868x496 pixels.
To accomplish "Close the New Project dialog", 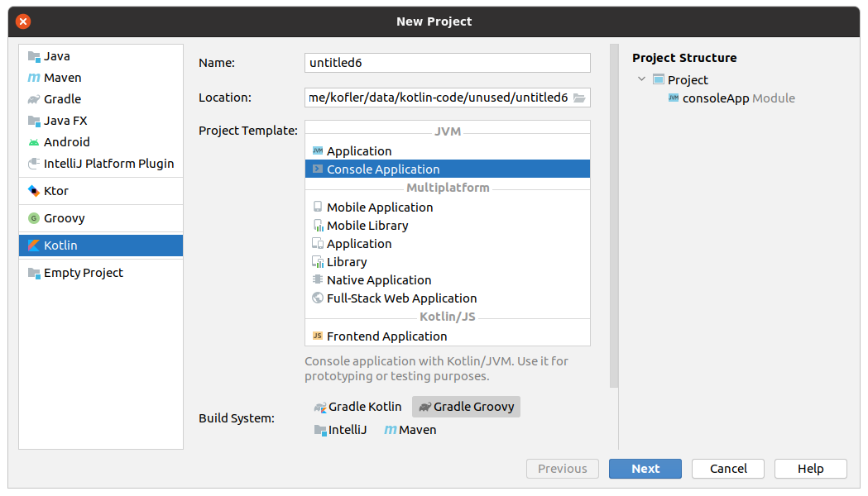I will tap(23, 21).
